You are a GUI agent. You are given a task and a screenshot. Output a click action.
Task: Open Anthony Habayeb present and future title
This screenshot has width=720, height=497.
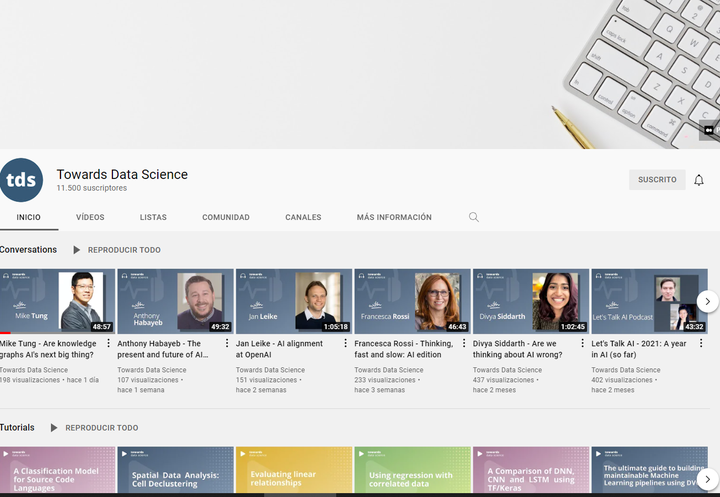click(163, 349)
